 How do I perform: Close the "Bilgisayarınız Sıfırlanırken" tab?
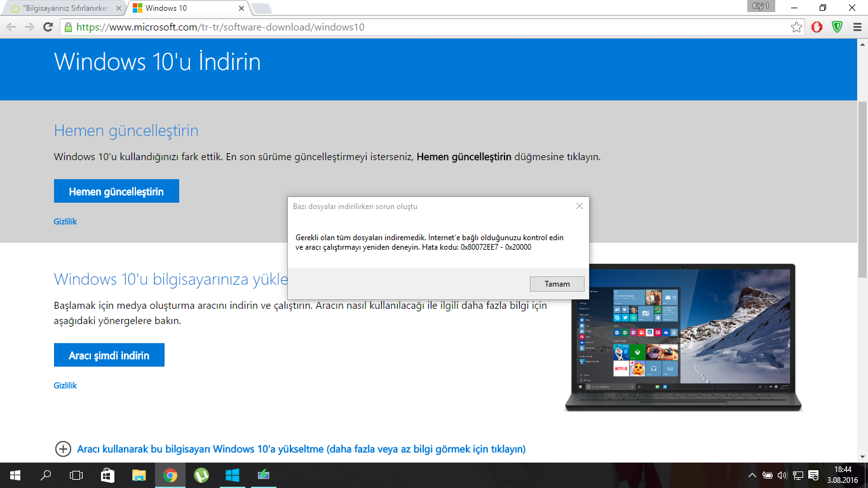coord(119,8)
